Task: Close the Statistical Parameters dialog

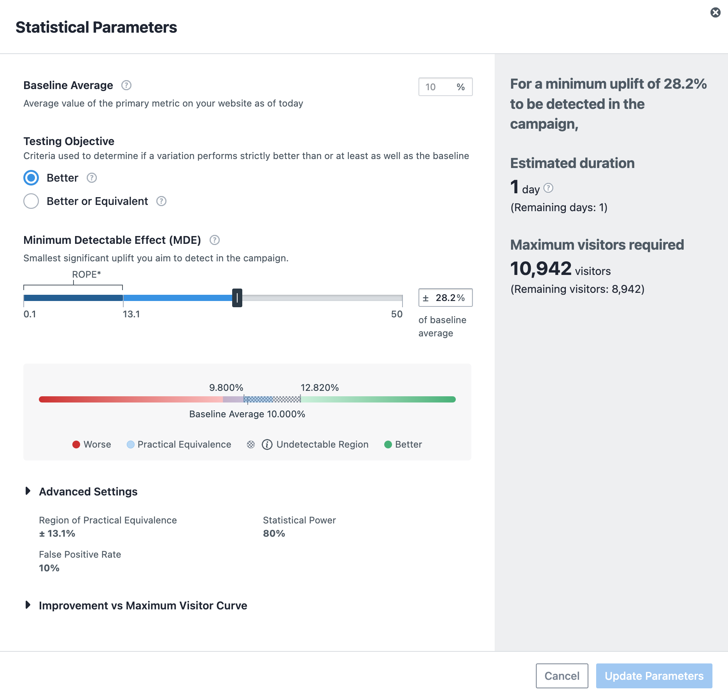Action: point(715,12)
